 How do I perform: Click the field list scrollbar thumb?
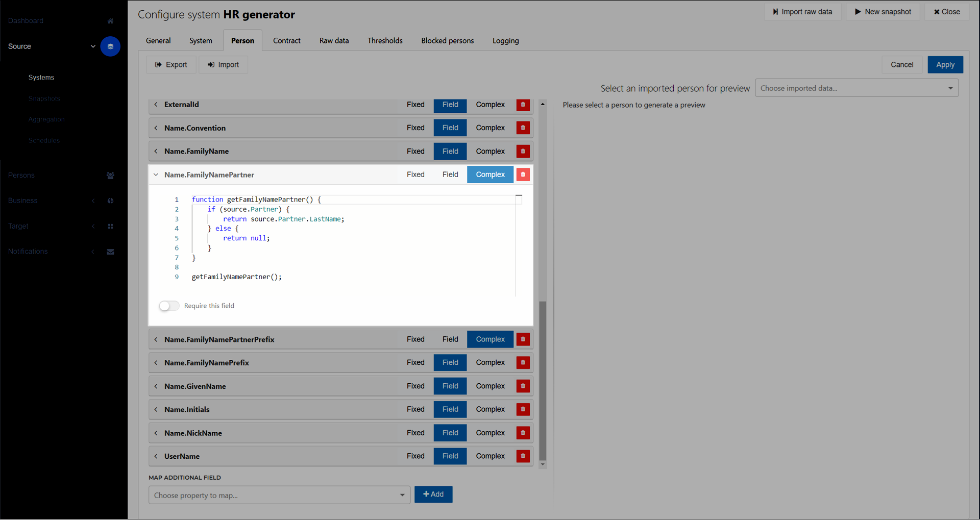pyautogui.click(x=543, y=381)
